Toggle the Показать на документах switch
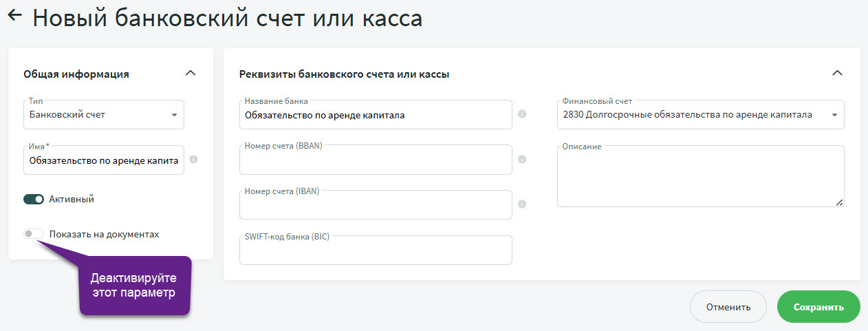Viewport: 868px width, 331px height. [x=34, y=234]
